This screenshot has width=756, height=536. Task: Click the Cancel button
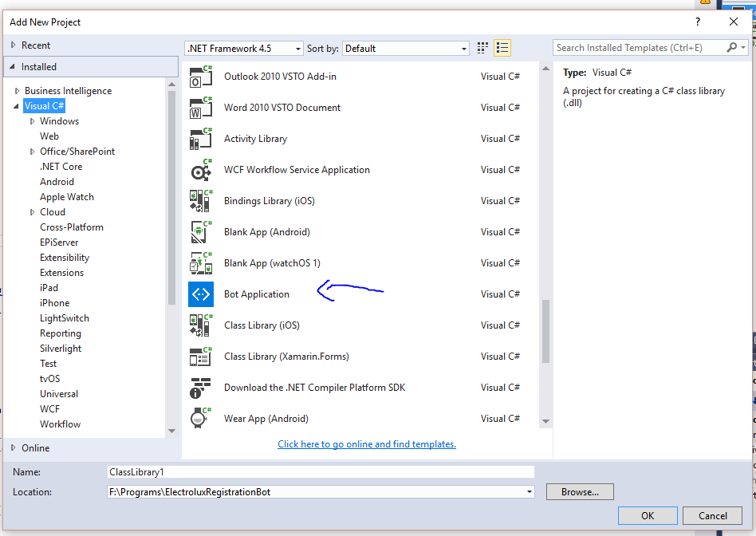(713, 516)
